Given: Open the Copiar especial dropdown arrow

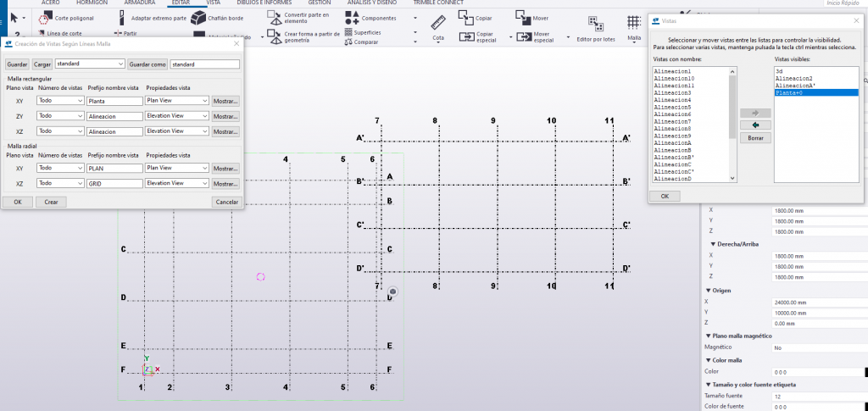Looking at the screenshot, I should (510, 37).
